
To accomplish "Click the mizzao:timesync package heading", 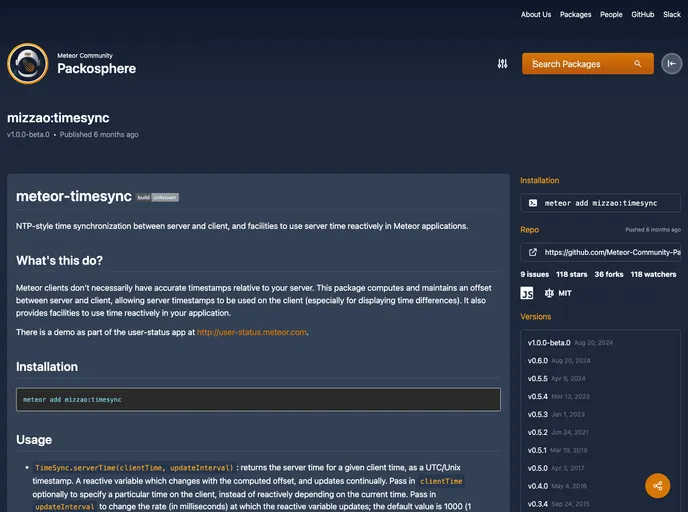I will coord(58,118).
